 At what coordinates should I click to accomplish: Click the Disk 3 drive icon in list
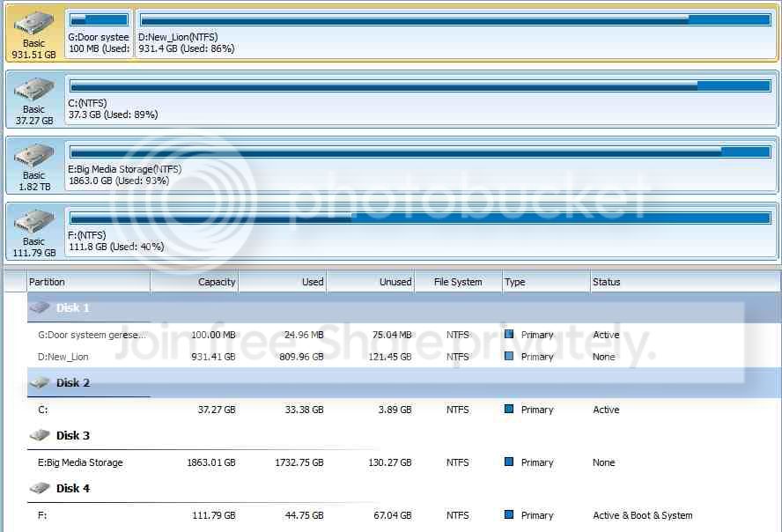(x=40, y=435)
